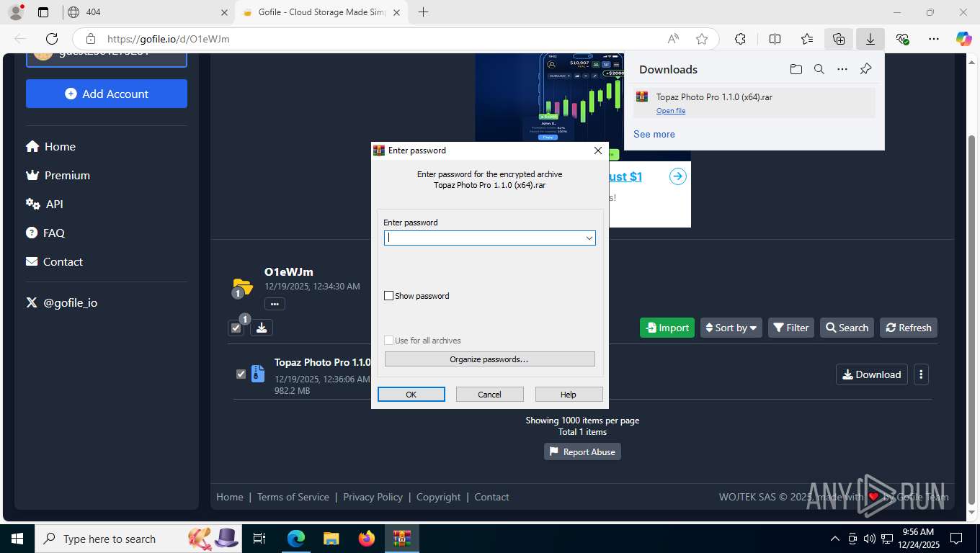Open Task View on the taskbar
Screen dimensions: 980x553
(259, 539)
